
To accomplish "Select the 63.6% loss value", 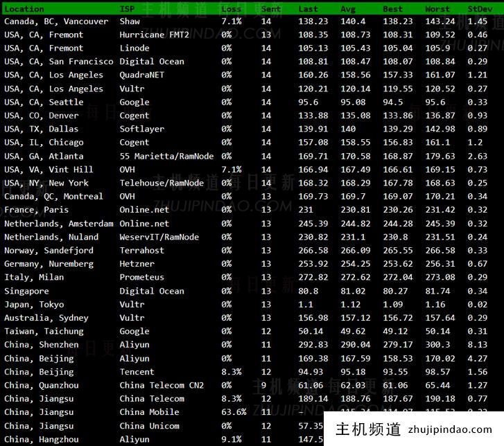I will 232,412.
